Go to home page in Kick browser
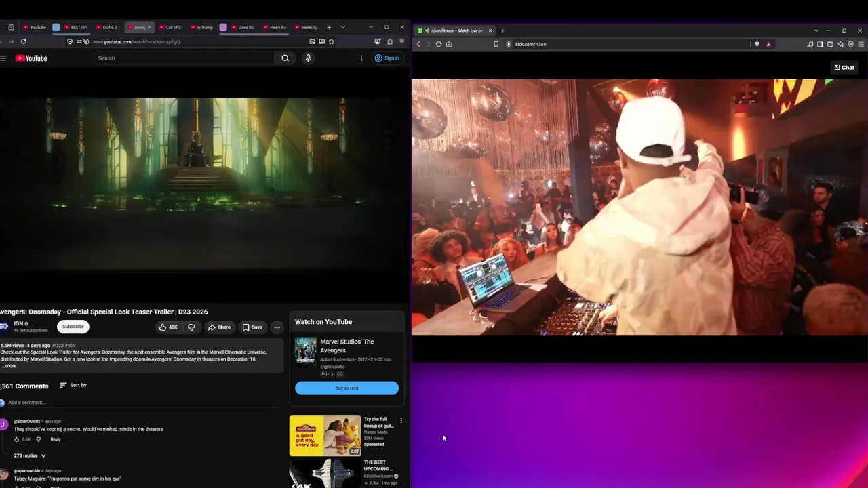Viewport: 868px width, 488px height. [x=449, y=44]
